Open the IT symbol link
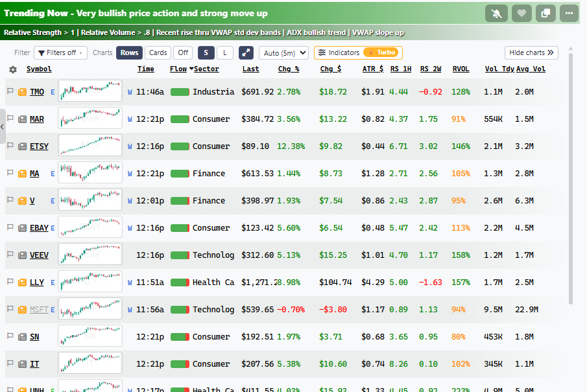This screenshot has width=587, height=392. pos(34,364)
